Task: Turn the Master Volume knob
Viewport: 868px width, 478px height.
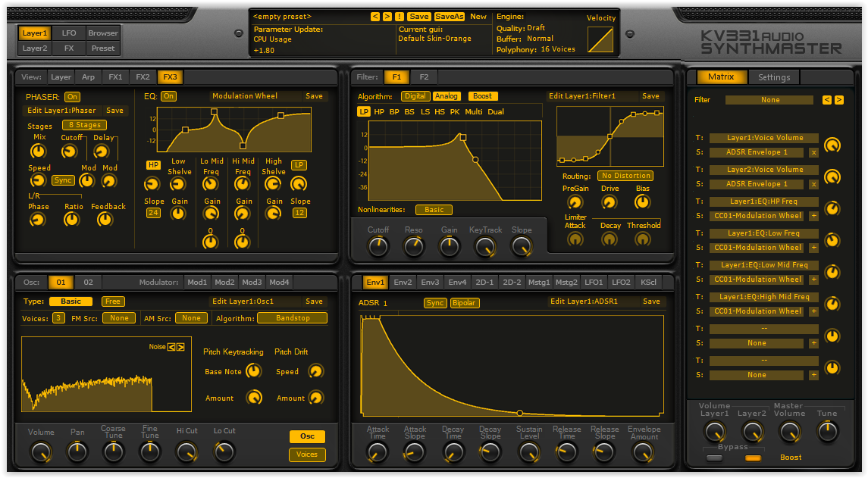Action: [x=789, y=432]
